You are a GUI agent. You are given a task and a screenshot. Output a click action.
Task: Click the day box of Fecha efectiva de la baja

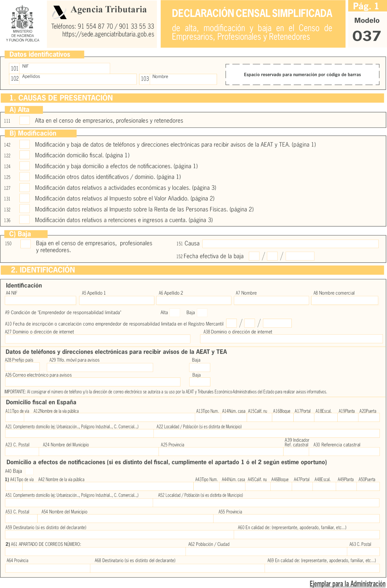point(254,256)
